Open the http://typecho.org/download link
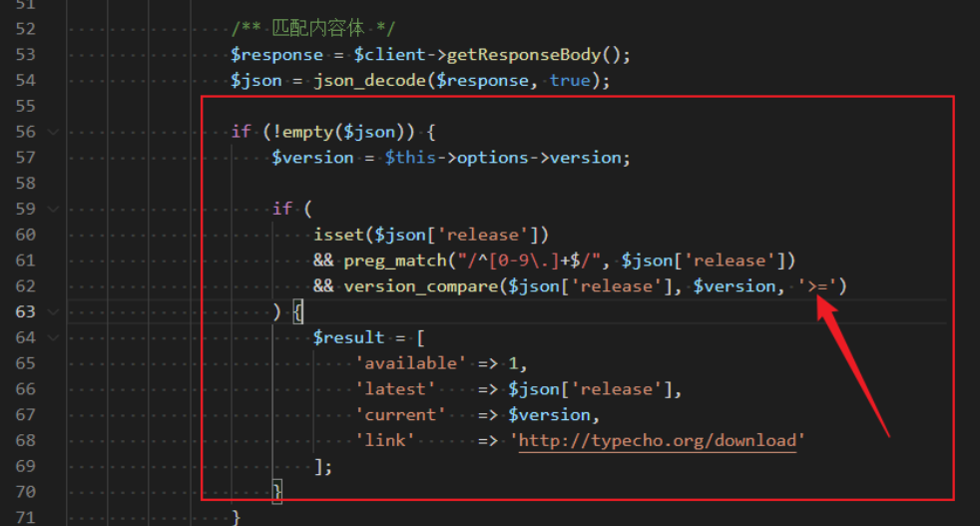Screen dimensions: 980x526 click(x=660, y=441)
